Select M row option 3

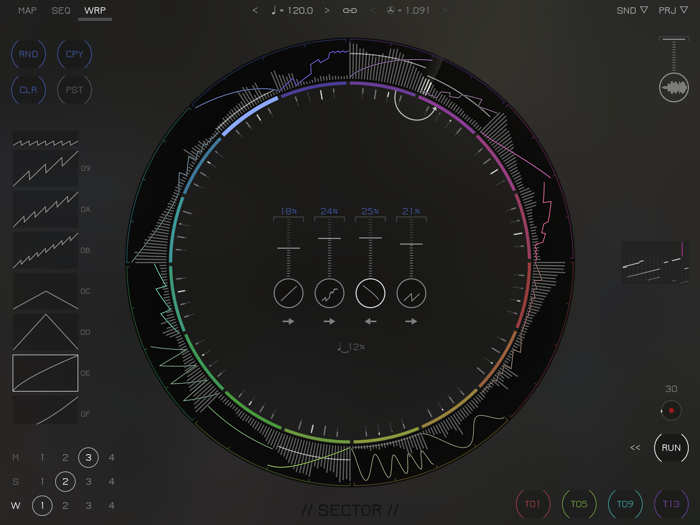click(x=88, y=458)
